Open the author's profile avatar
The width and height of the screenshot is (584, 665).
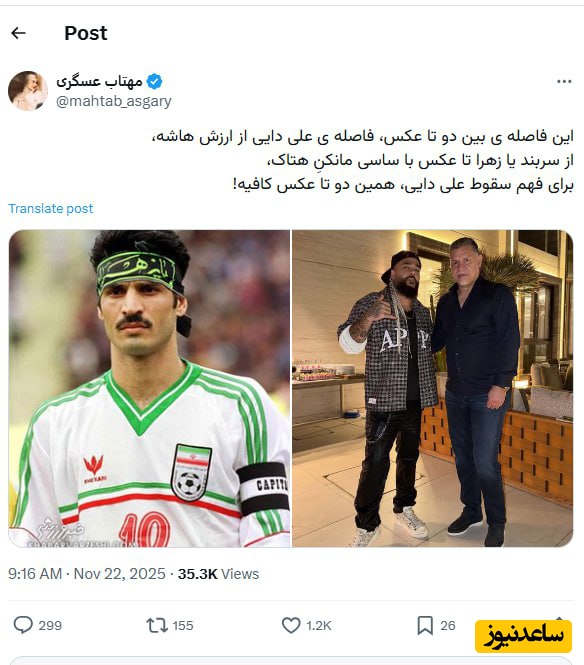28,90
